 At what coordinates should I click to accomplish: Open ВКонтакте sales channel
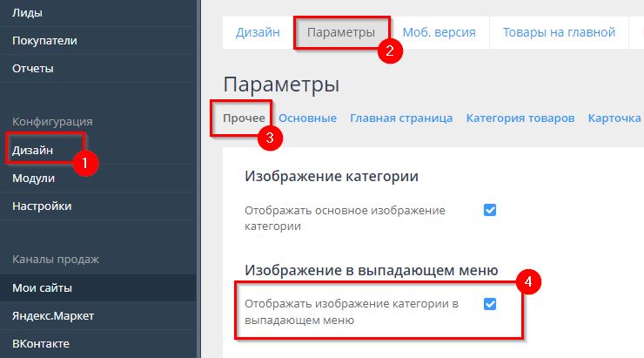coord(41,343)
